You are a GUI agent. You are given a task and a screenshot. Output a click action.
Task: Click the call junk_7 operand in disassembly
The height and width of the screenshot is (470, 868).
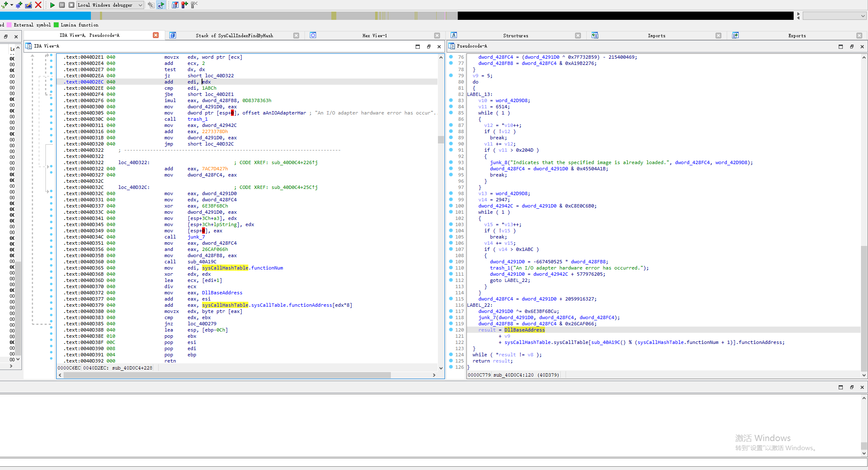coord(196,237)
